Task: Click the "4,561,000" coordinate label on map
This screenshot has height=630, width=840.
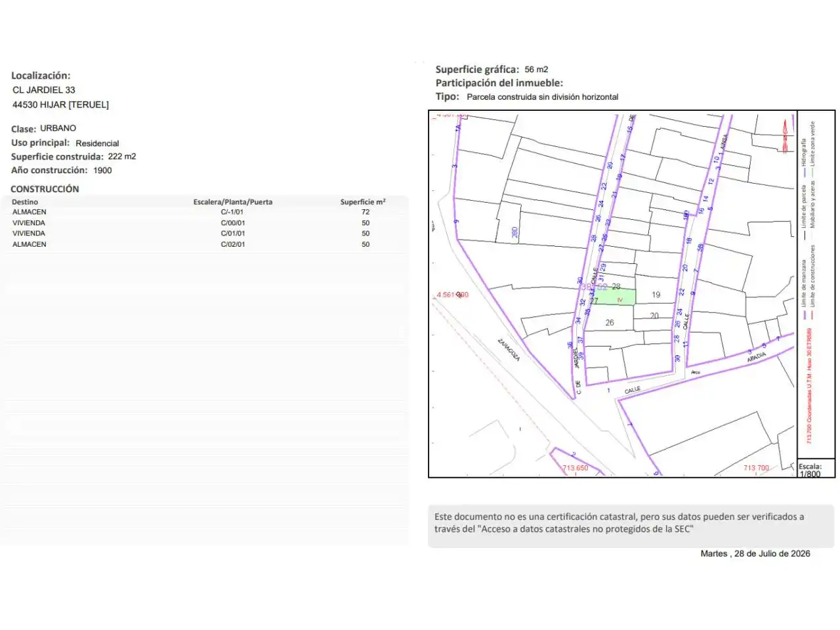Action: click(453, 295)
